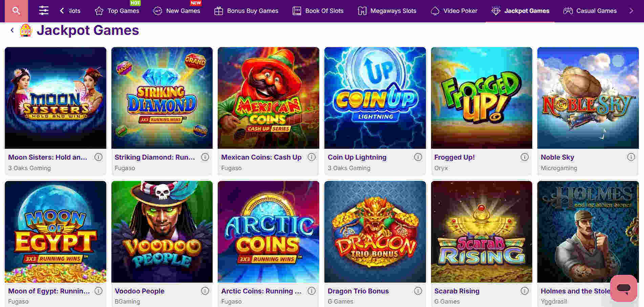
Task: Click the Mexican Coins: Cash Up title
Action: pyautogui.click(x=261, y=157)
